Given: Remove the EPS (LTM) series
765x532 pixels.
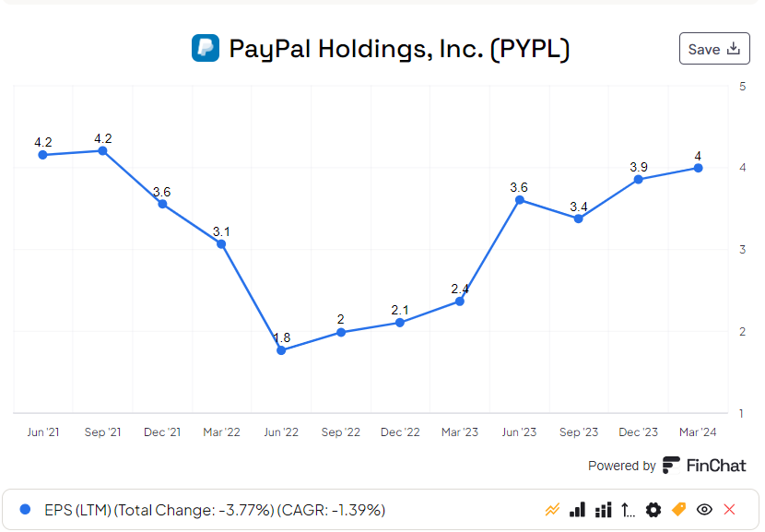Looking at the screenshot, I should pos(730,510).
